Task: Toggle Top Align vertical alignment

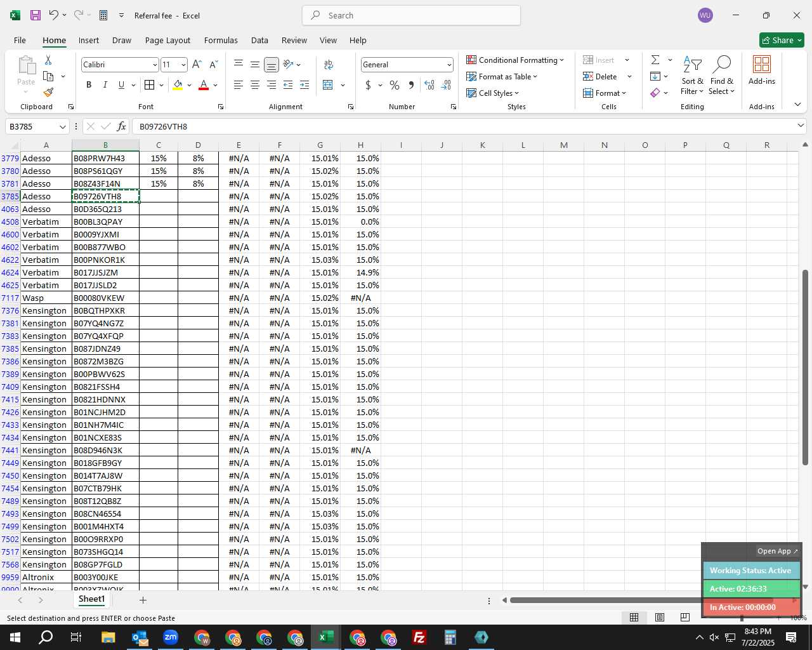Action: [239, 64]
